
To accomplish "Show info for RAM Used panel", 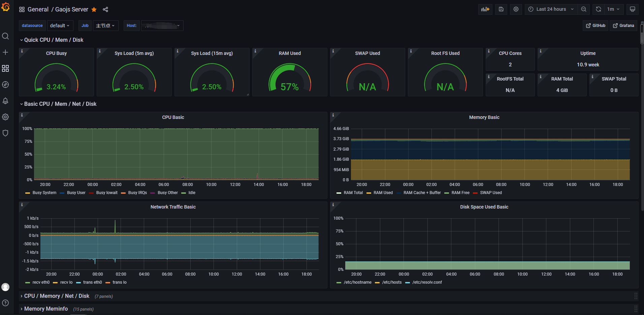I will pyautogui.click(x=255, y=51).
